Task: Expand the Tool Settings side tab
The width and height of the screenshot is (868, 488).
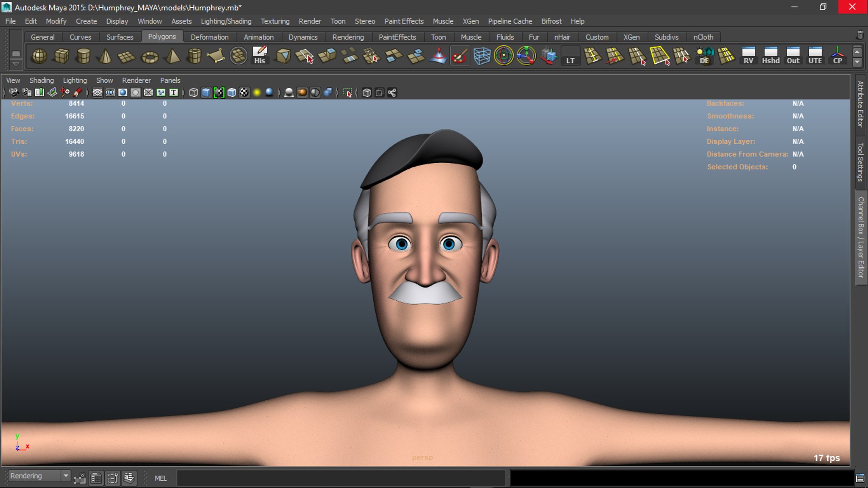Action: pyautogui.click(x=860, y=162)
